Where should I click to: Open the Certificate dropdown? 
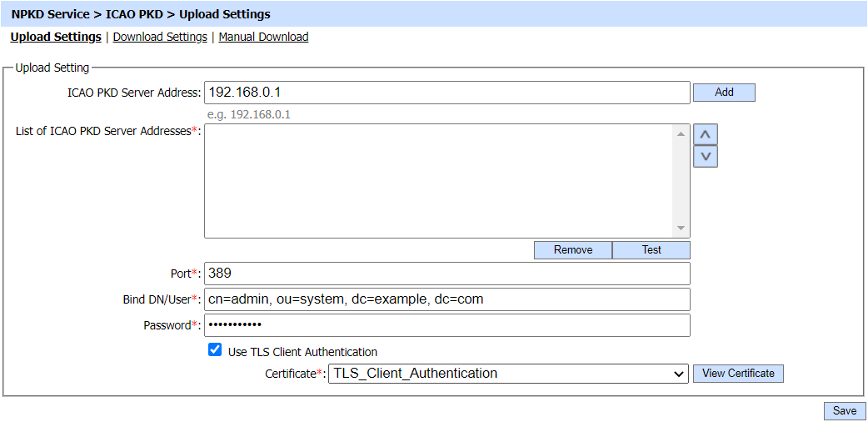pyautogui.click(x=508, y=374)
